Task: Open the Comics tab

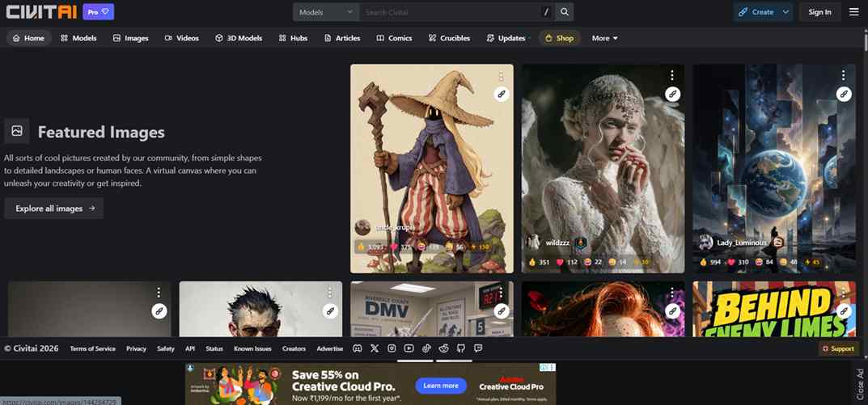Action: click(x=394, y=38)
